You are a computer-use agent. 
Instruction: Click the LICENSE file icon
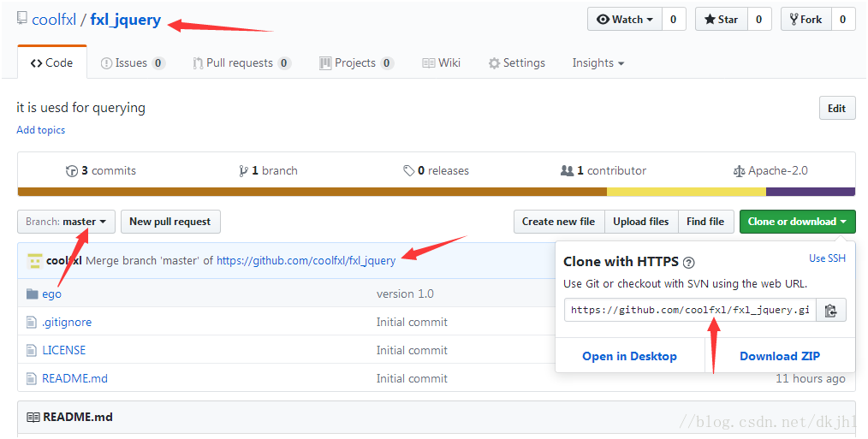point(32,350)
